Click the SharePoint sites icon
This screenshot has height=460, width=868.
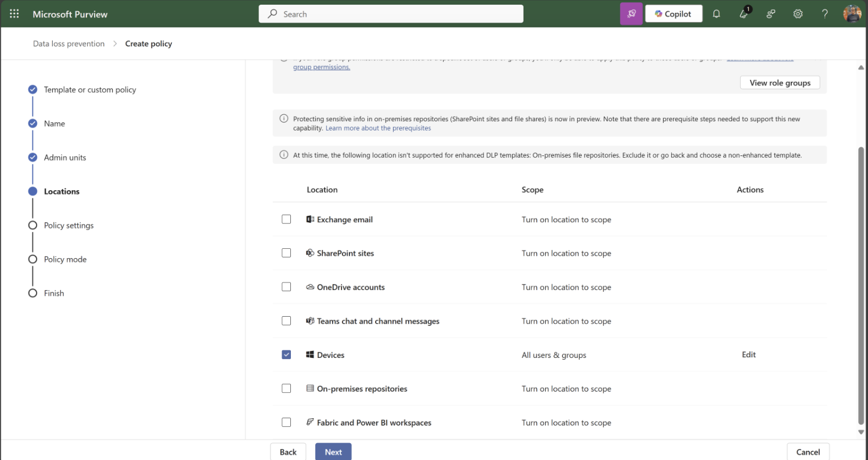point(310,253)
